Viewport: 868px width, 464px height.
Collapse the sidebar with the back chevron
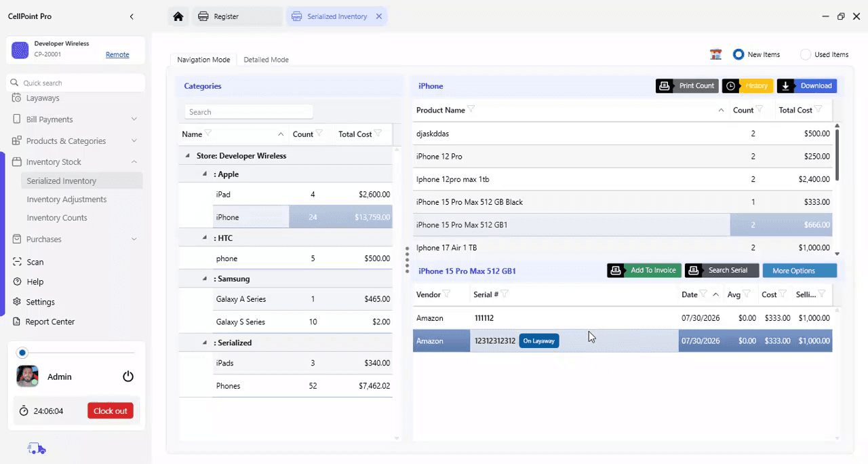(x=132, y=16)
